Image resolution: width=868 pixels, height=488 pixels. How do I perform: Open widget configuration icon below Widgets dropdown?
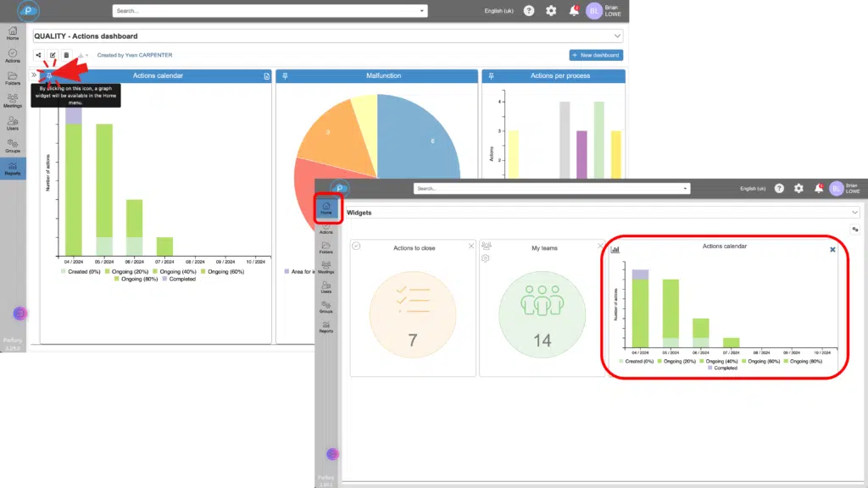(855, 230)
